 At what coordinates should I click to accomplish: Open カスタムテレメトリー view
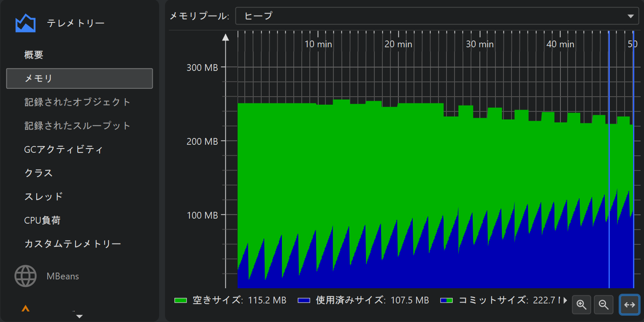(73, 244)
